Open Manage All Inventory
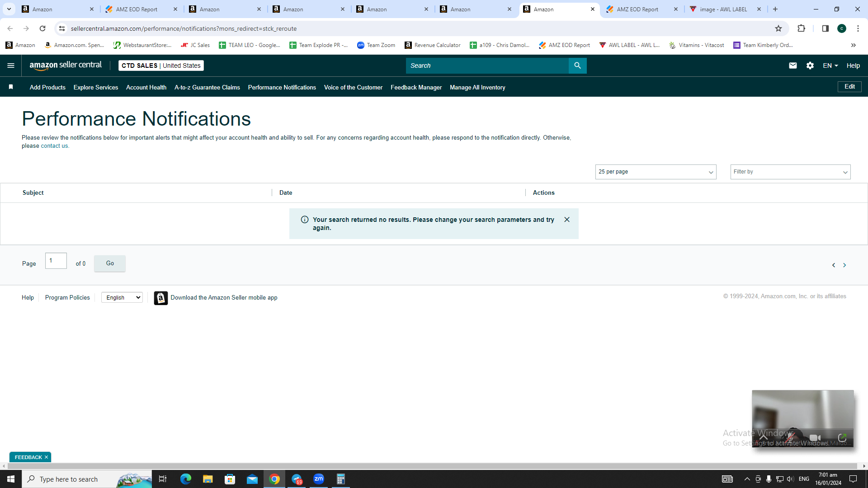Screen dimensions: 868x488 pos(477,87)
